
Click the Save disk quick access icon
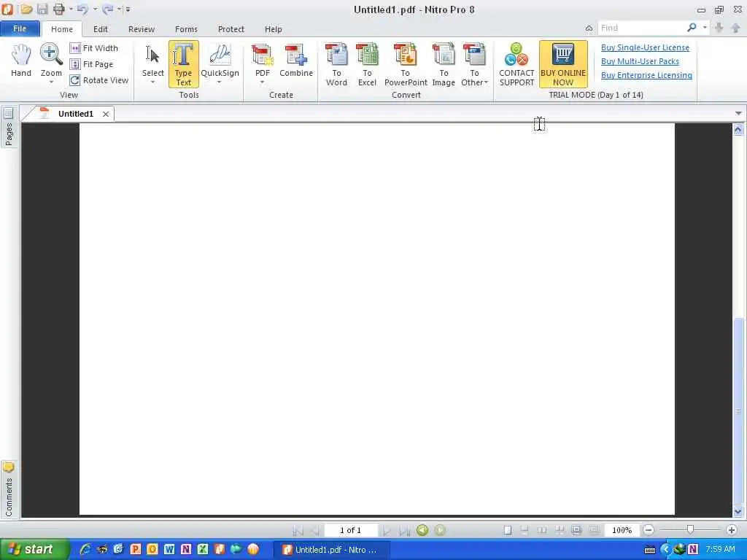(42, 9)
